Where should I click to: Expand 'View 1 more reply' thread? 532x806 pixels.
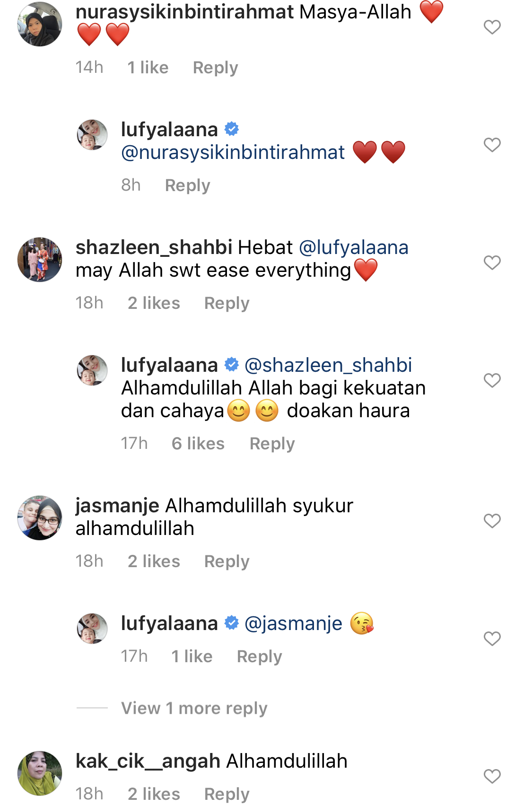click(194, 708)
